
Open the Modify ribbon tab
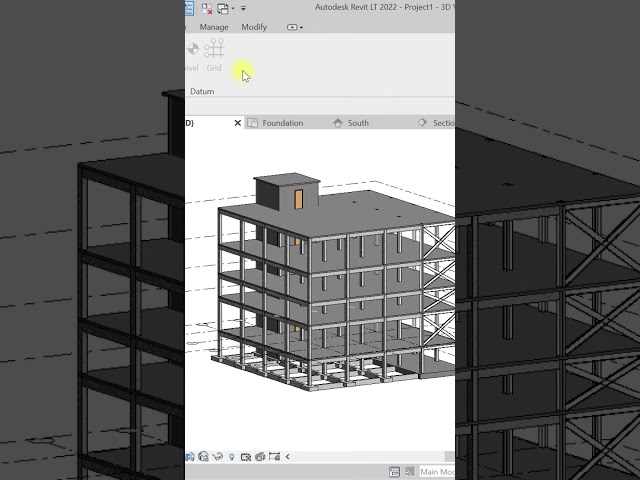(x=254, y=27)
